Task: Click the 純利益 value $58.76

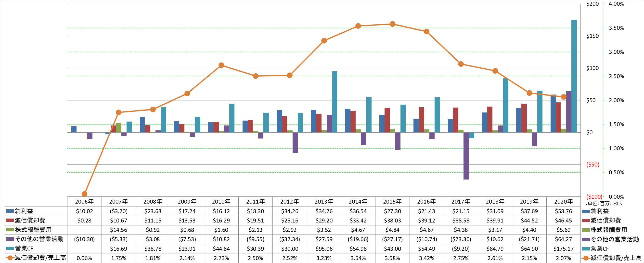Action: 564,211
